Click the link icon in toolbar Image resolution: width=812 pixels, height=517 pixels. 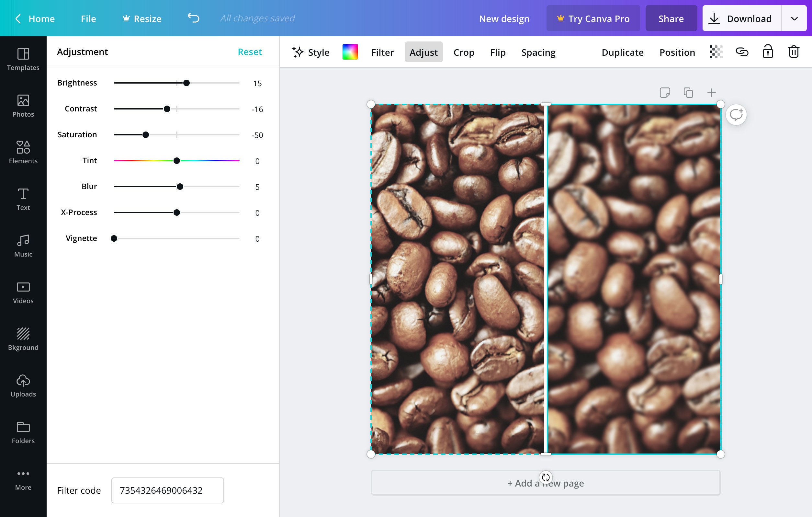click(x=741, y=52)
